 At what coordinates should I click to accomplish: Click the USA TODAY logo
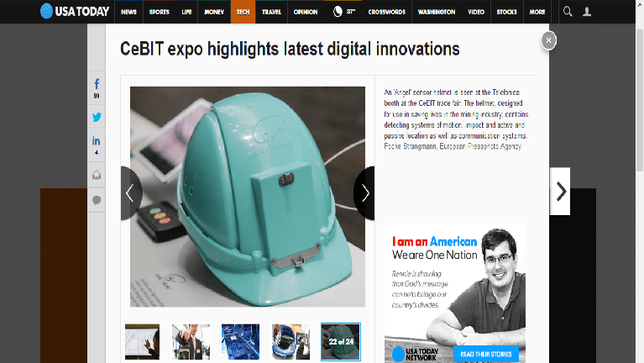(x=75, y=12)
